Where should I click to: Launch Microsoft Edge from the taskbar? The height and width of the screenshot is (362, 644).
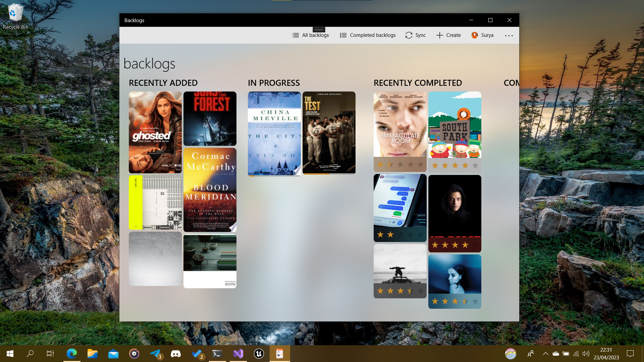(x=71, y=354)
